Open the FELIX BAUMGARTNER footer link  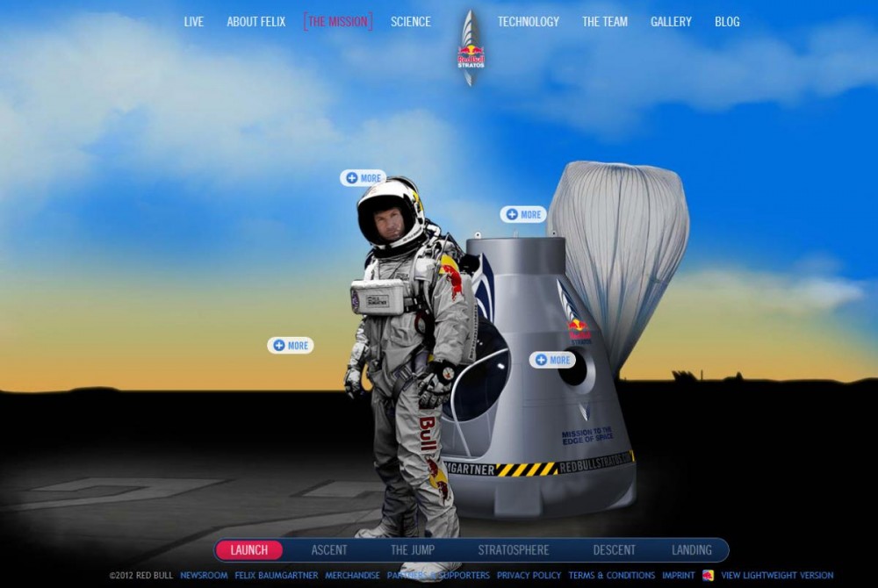click(x=276, y=575)
